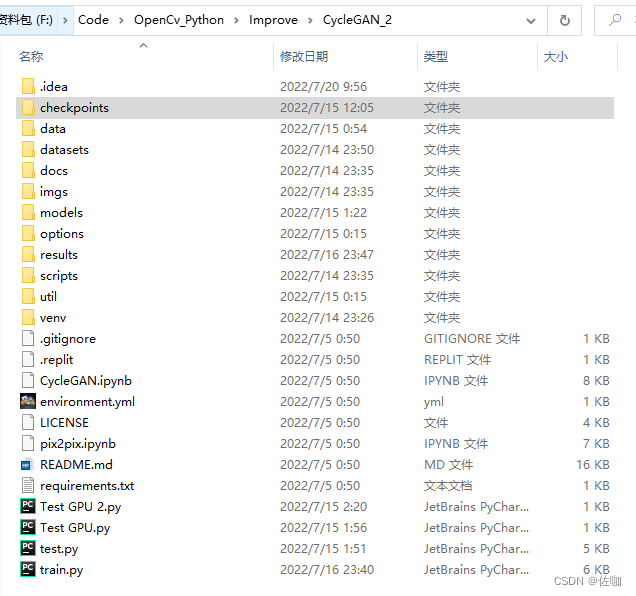Expand the chevron after drive F: in path
This screenshot has width=636, height=596.
[65, 20]
